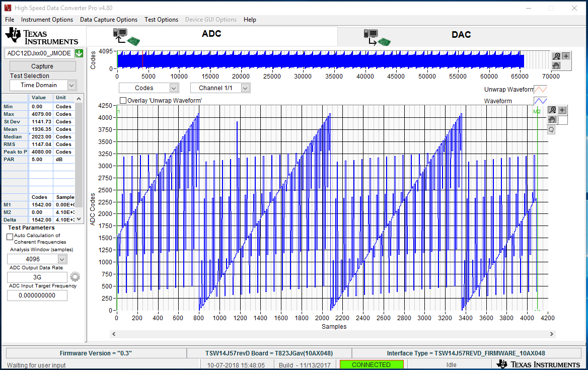Click the PAR value 5.00 cell
Image resolution: width=588 pixels, height=370 pixels.
(x=41, y=159)
